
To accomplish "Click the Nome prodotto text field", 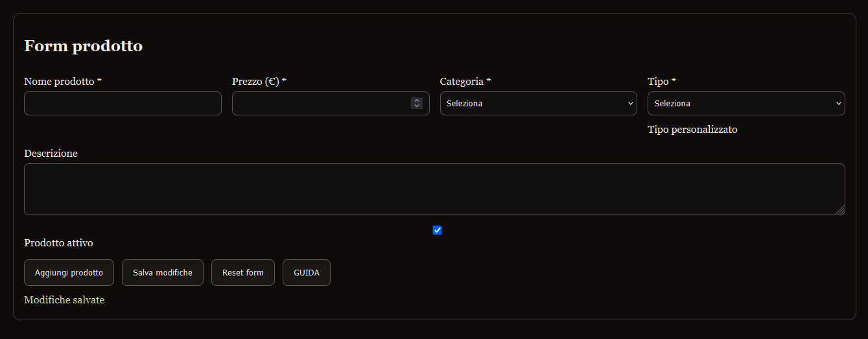I will point(123,104).
